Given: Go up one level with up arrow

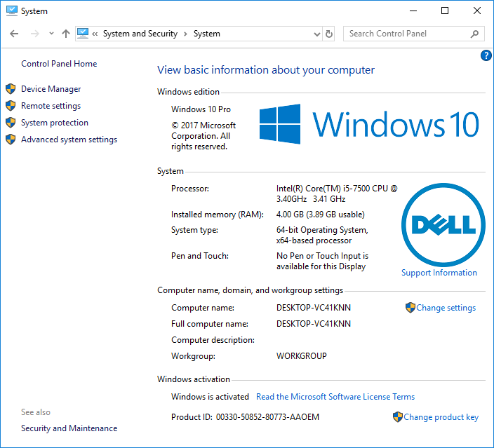Looking at the screenshot, I should click(65, 34).
